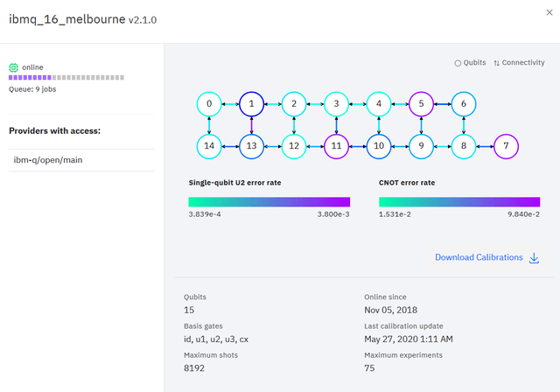
Task: Select qubit 5 node in the topology
Action: 421,104
